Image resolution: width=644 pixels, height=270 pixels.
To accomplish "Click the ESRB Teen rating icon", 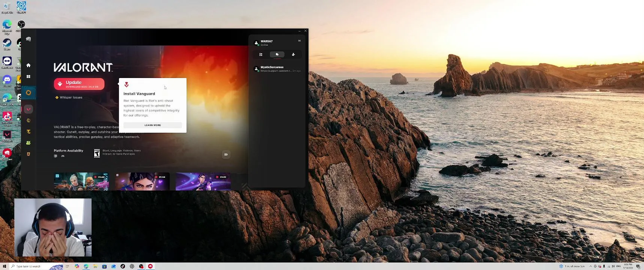I will pyautogui.click(x=97, y=153).
